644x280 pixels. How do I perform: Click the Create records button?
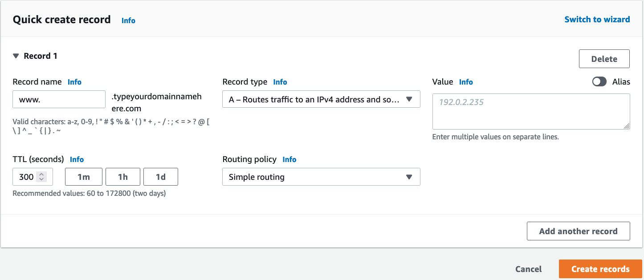(x=600, y=269)
